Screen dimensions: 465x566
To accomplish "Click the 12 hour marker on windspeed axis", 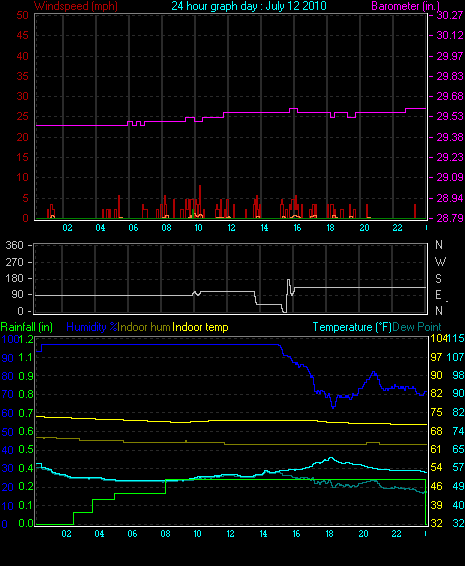I will pos(231,228).
